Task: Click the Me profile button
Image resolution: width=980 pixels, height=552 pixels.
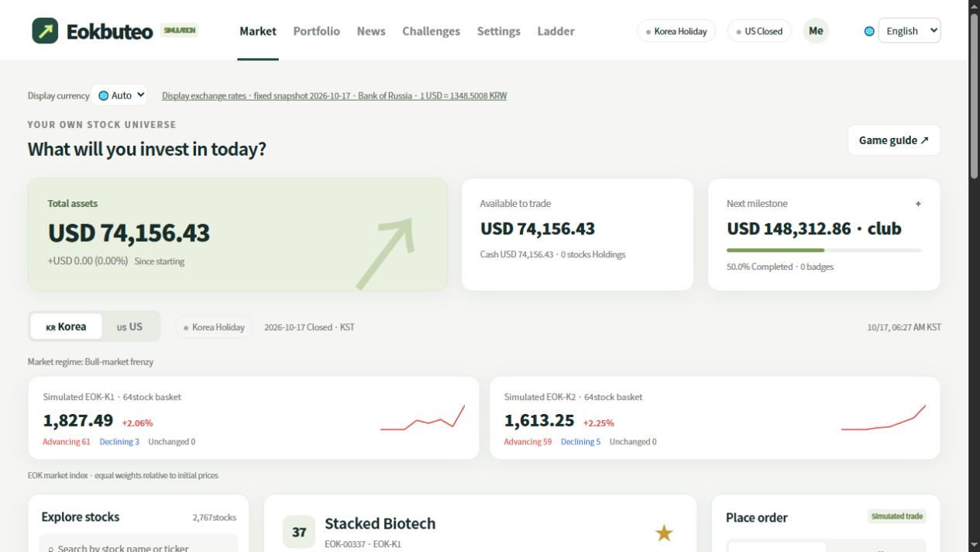Action: pos(816,31)
